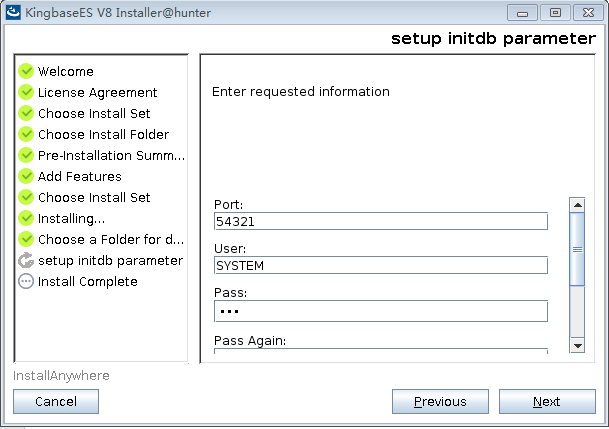Click the scrollbar down arrow
Screen dimensions: 609x429
pos(576,345)
